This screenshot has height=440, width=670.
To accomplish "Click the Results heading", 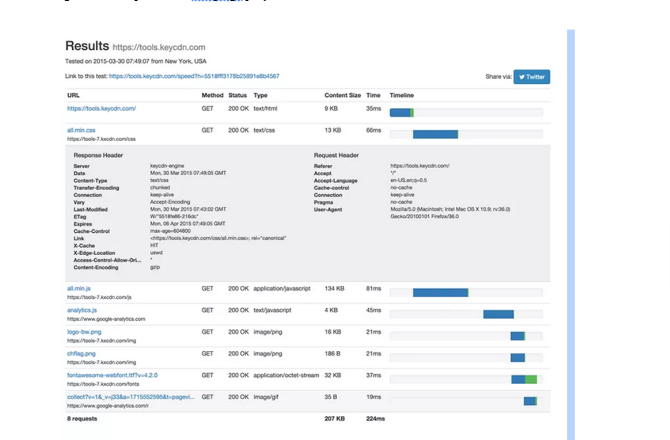I will 87,46.
